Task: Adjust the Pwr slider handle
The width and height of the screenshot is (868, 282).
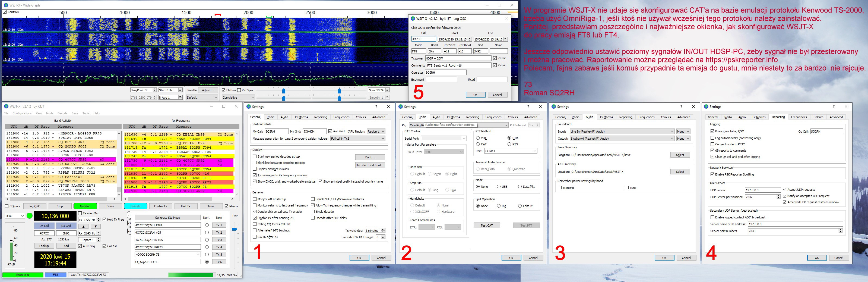Action: (235, 229)
